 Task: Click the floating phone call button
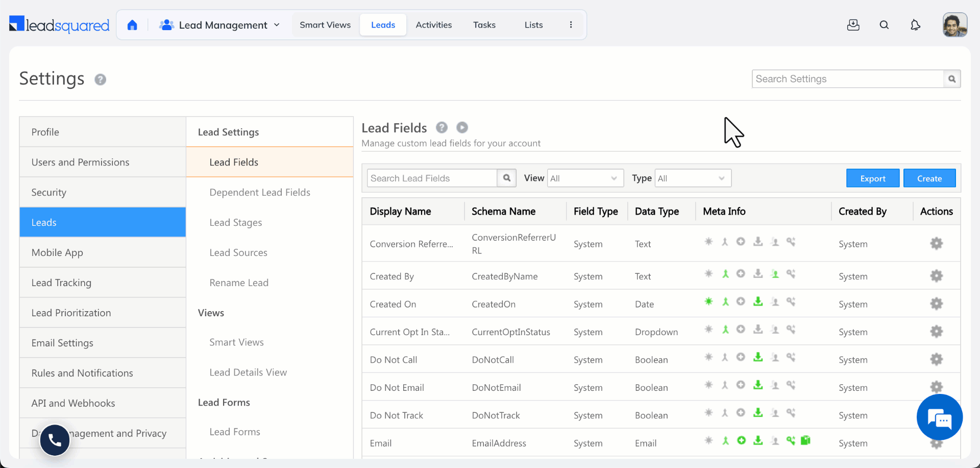click(x=55, y=440)
